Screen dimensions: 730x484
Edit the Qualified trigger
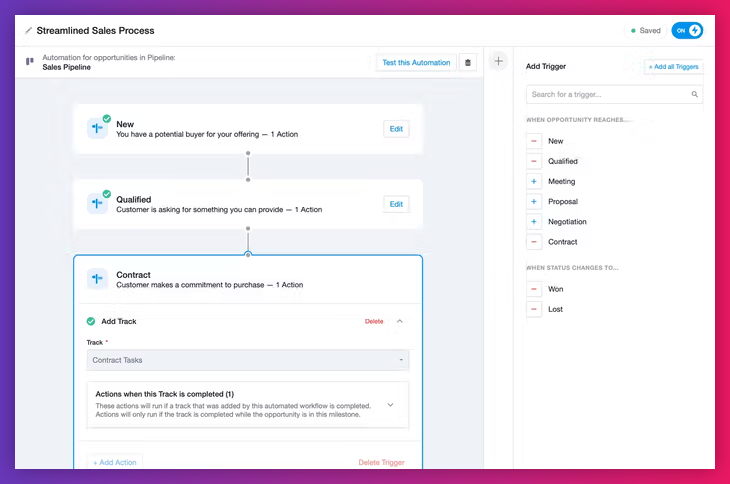pyautogui.click(x=396, y=204)
